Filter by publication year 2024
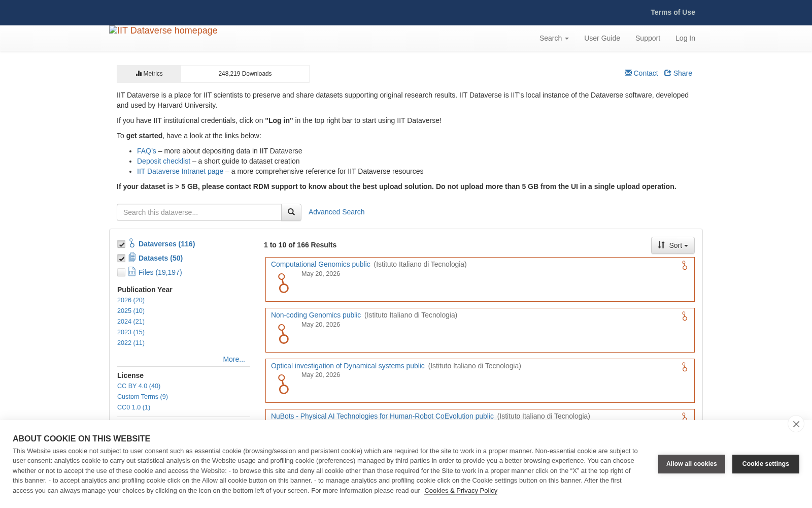Screen dimensions: 812x508 (x=131, y=322)
